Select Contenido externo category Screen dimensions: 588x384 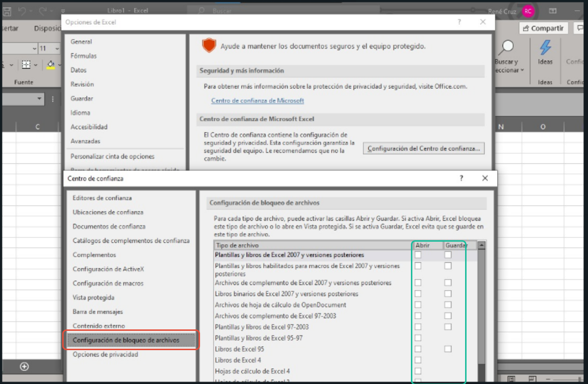tap(99, 325)
